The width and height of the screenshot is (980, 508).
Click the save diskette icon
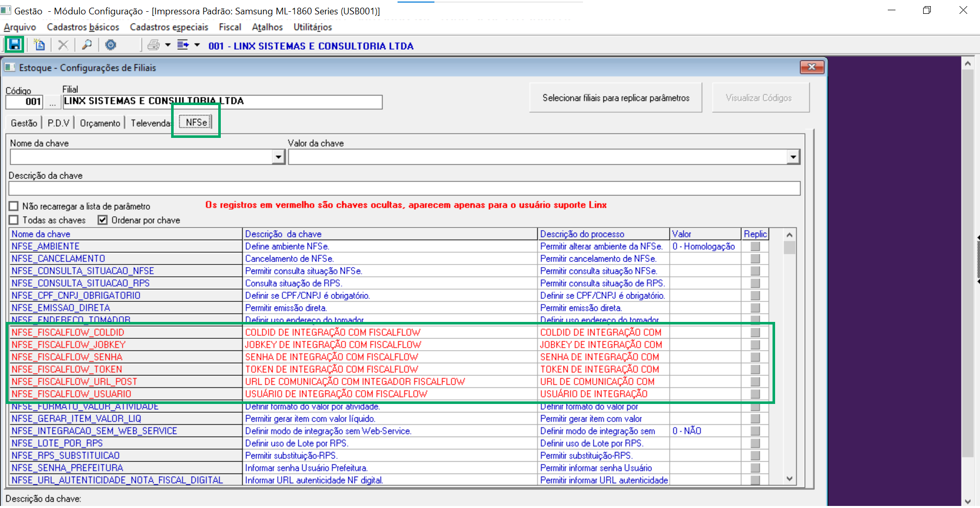[14, 45]
